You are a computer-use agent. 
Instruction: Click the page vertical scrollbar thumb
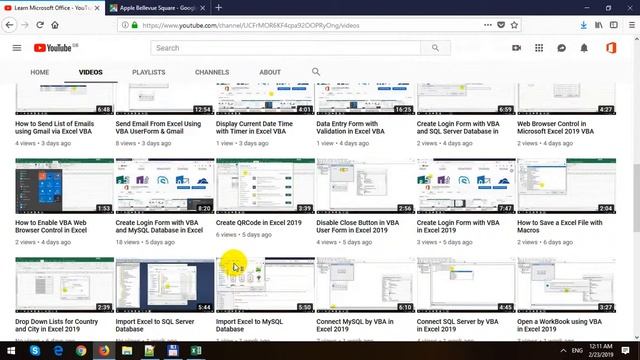[636, 198]
